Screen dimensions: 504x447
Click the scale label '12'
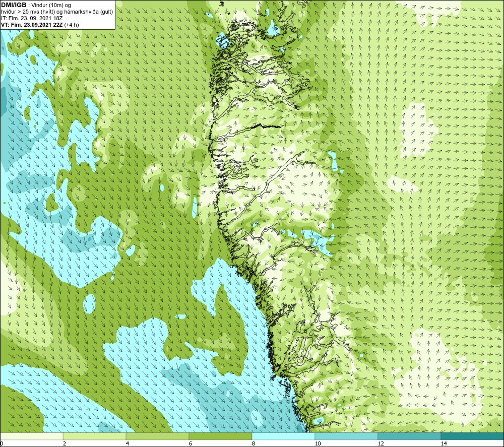coord(381,444)
